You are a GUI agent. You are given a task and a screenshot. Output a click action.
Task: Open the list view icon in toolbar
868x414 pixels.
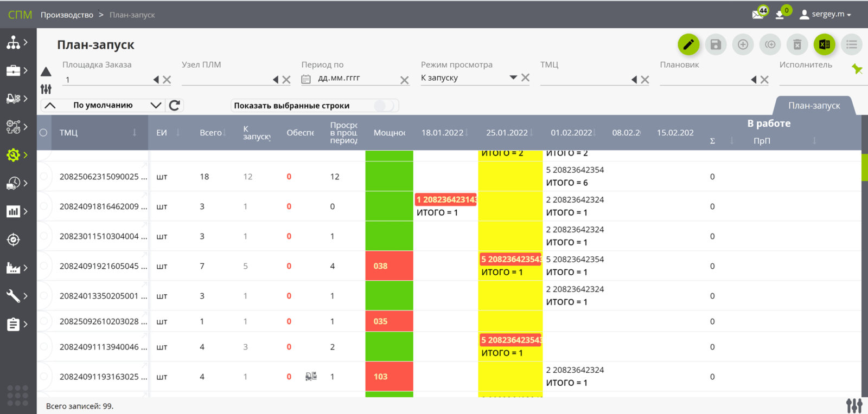pos(851,44)
